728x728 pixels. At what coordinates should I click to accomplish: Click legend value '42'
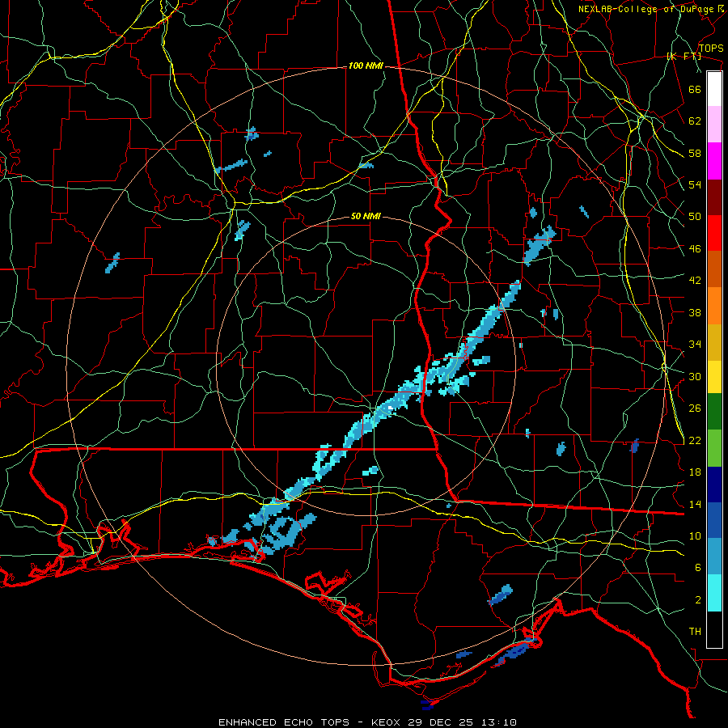[695, 281]
